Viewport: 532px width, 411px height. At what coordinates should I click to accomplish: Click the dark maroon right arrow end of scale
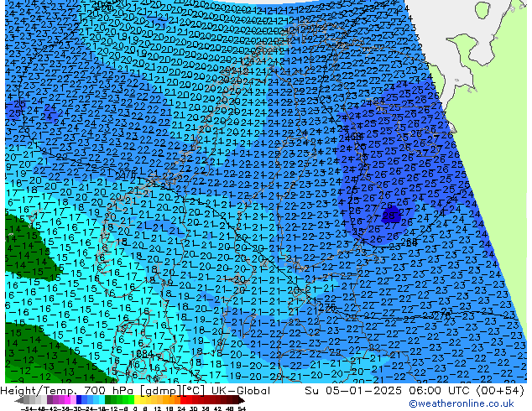242,400
